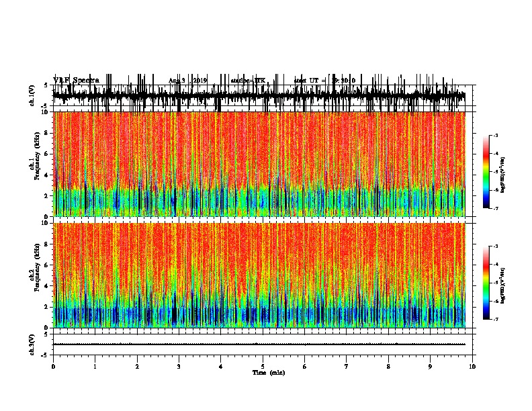Image resolution: width=532 pixels, height=411 pixels.
Task: Click the ch.1 spectrogram color scale bar
Action: point(486,172)
